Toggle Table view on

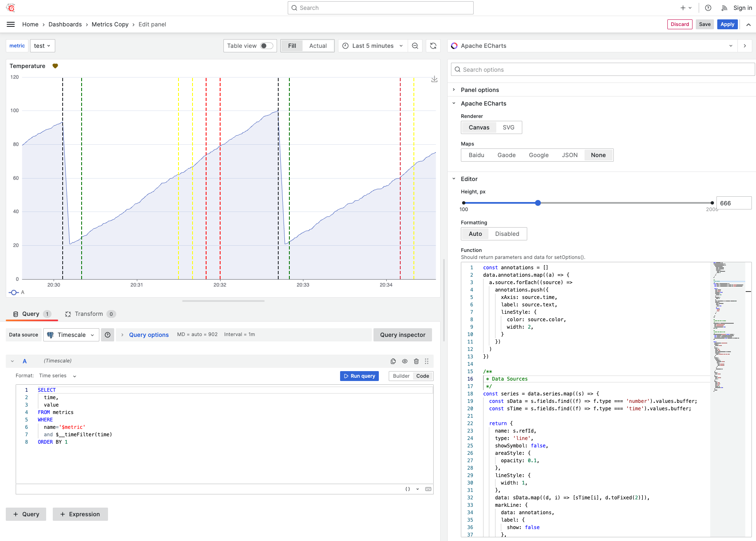(266, 46)
